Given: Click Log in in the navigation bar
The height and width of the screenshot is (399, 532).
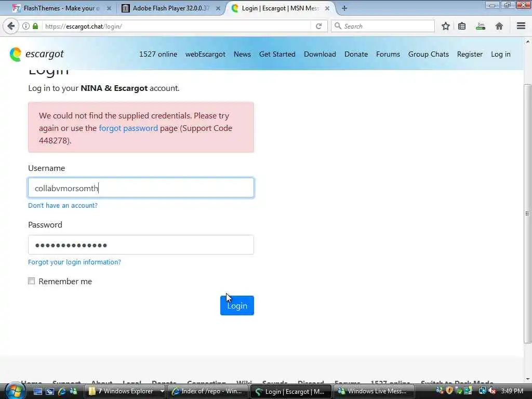Looking at the screenshot, I should click(x=500, y=54).
